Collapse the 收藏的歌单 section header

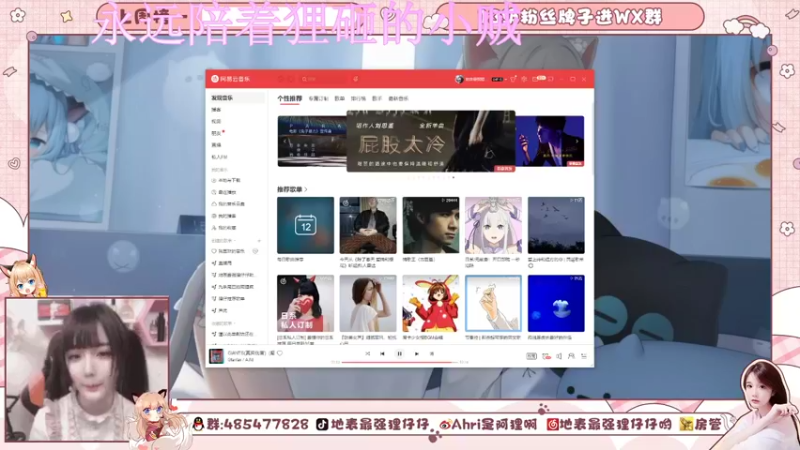tap(222, 323)
